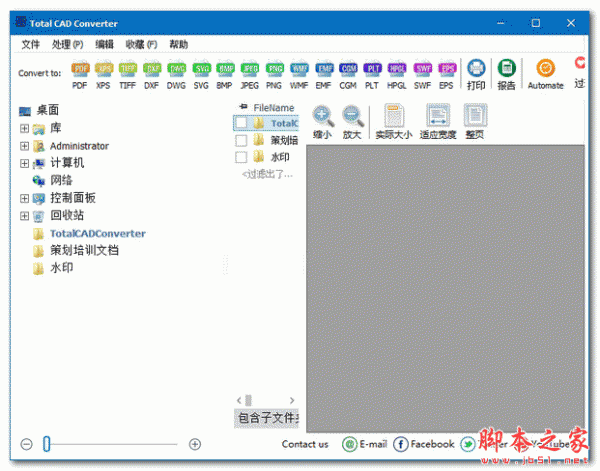600x471 pixels.
Task: Select PLT output format
Action: click(x=372, y=75)
